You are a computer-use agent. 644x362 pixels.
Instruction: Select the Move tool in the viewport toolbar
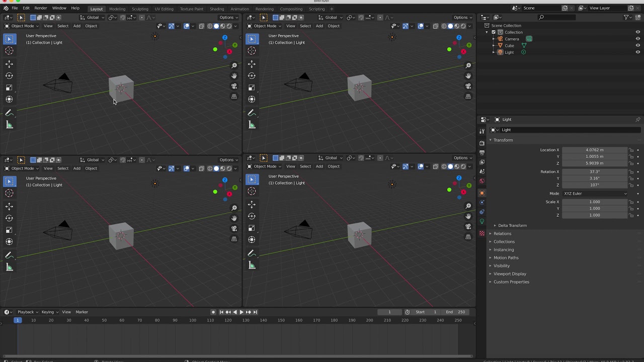(9, 64)
